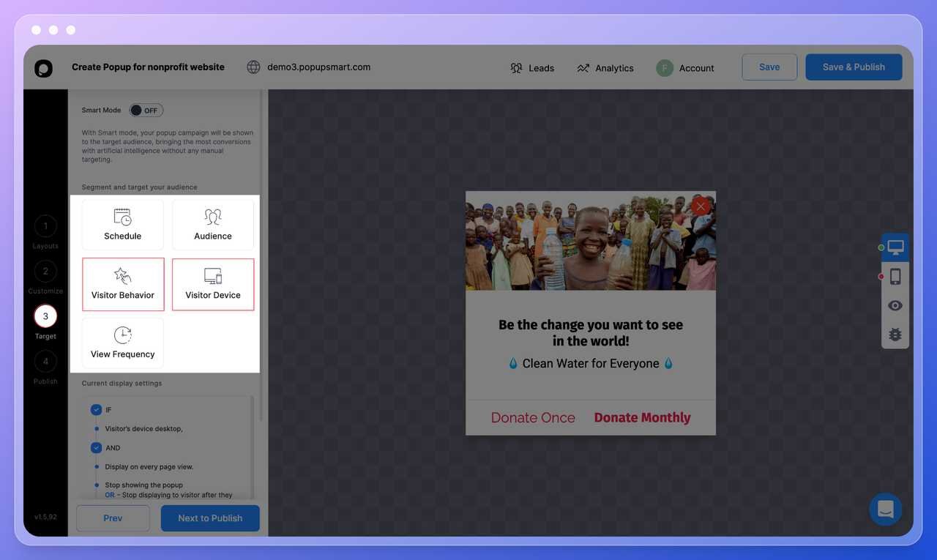Toggle Smart Mode switch on

point(146,111)
